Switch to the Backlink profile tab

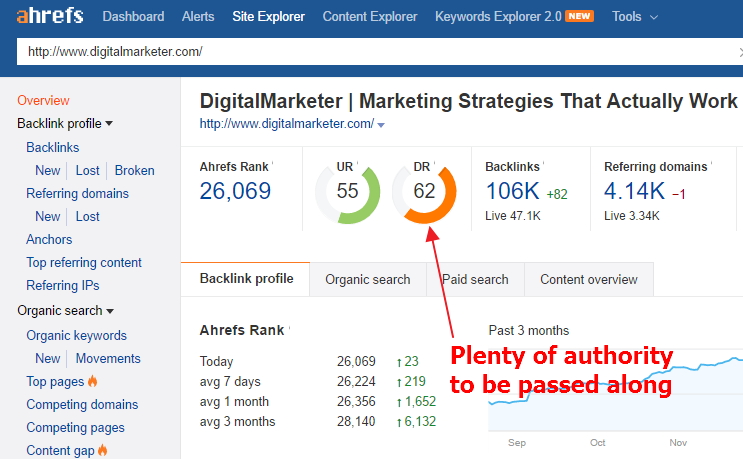pyautogui.click(x=246, y=279)
